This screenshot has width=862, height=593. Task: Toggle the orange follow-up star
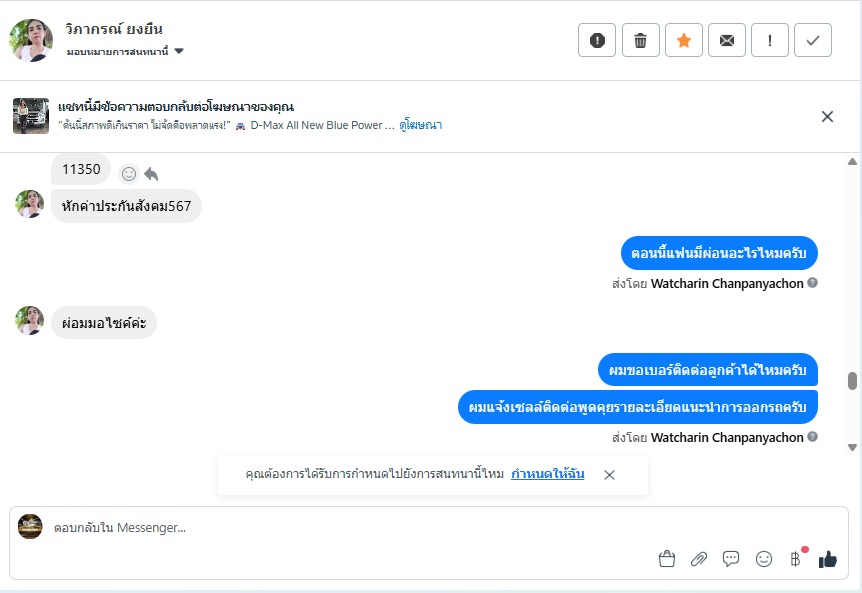click(684, 40)
